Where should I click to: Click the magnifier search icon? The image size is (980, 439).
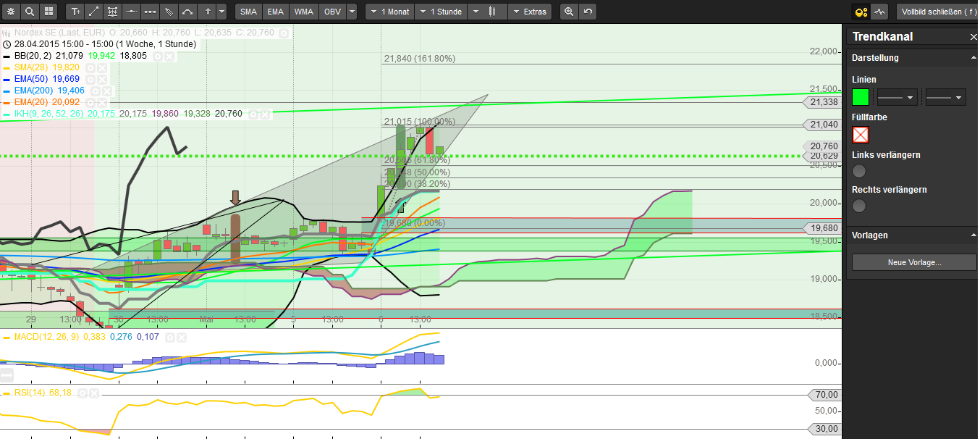point(30,12)
